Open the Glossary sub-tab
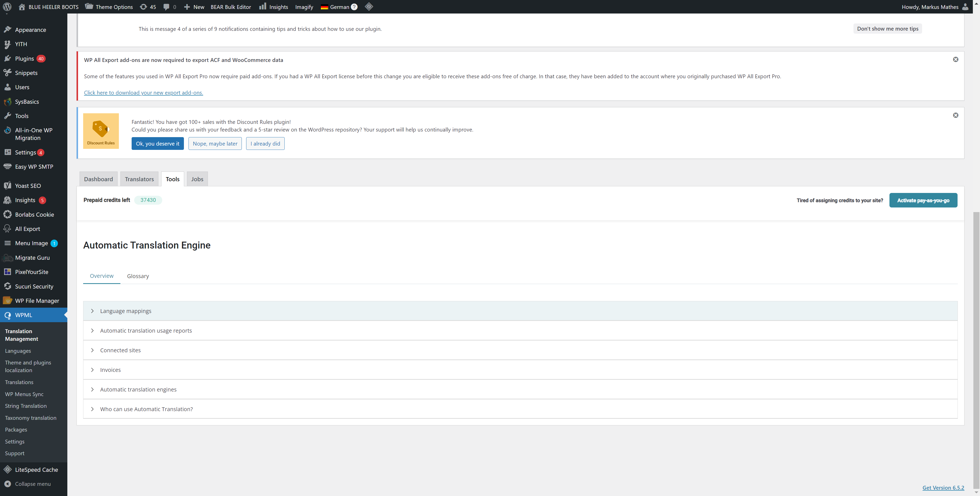Image resolution: width=980 pixels, height=496 pixels. (138, 276)
